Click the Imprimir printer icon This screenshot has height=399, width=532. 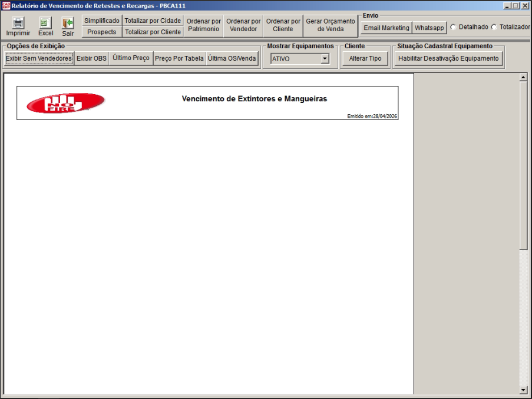pos(18,23)
